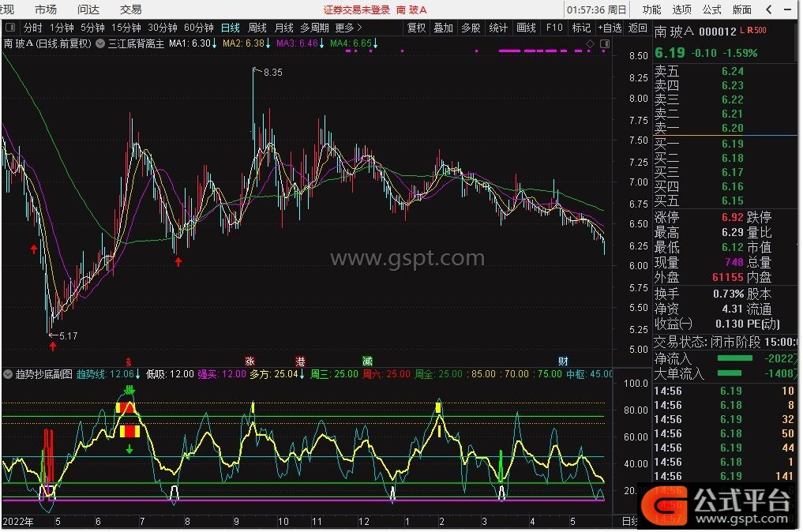Click the 返回 button
803x532 pixels.
638,28
